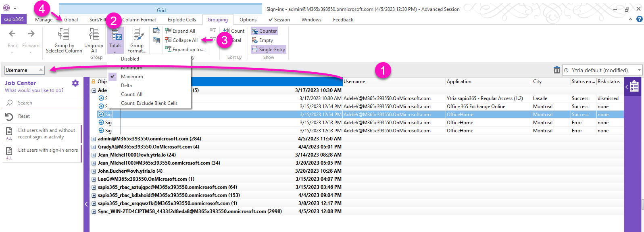Run List users with and without sign-in activity
This screenshot has height=232, width=644.
(42, 134)
